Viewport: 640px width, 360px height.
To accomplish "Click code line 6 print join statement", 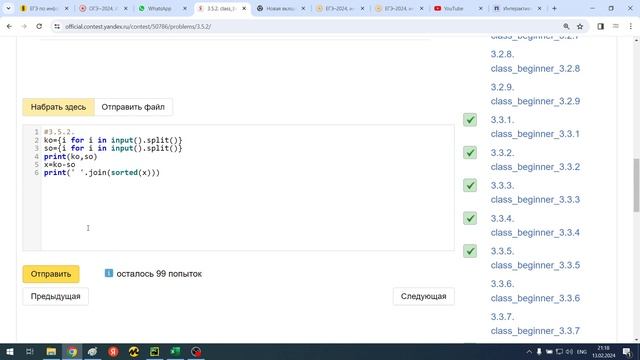I will [x=102, y=173].
